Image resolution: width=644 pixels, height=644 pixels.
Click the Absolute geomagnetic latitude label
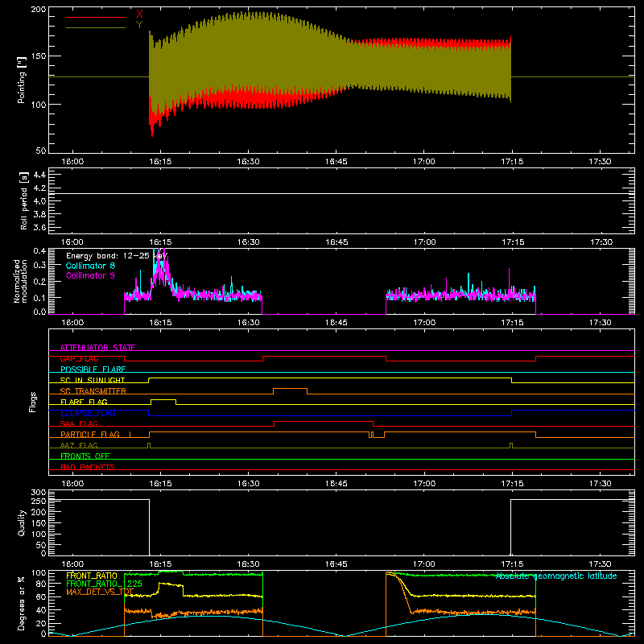tap(556, 576)
